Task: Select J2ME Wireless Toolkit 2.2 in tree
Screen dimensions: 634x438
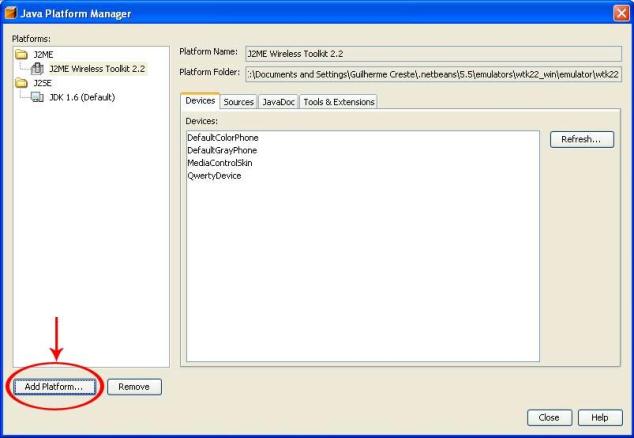Action: (96, 68)
